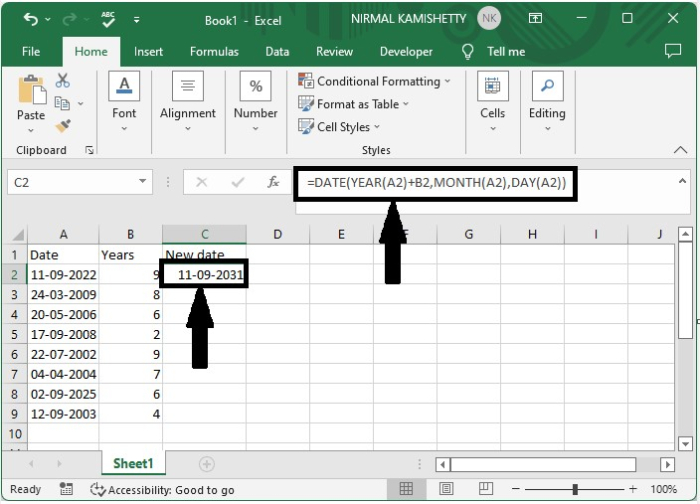700x504 pixels.
Task: Expand the Editing group
Action: pos(547,102)
